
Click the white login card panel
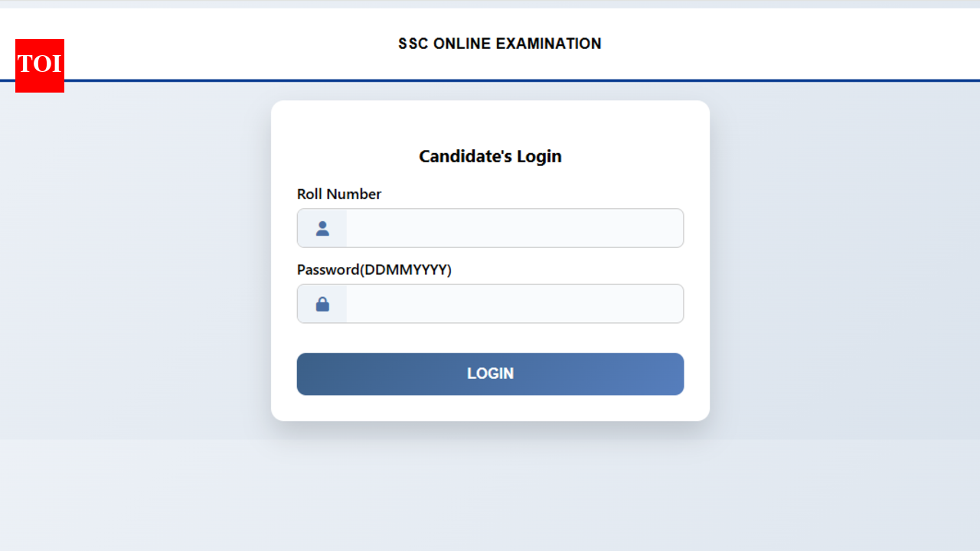coord(490,122)
